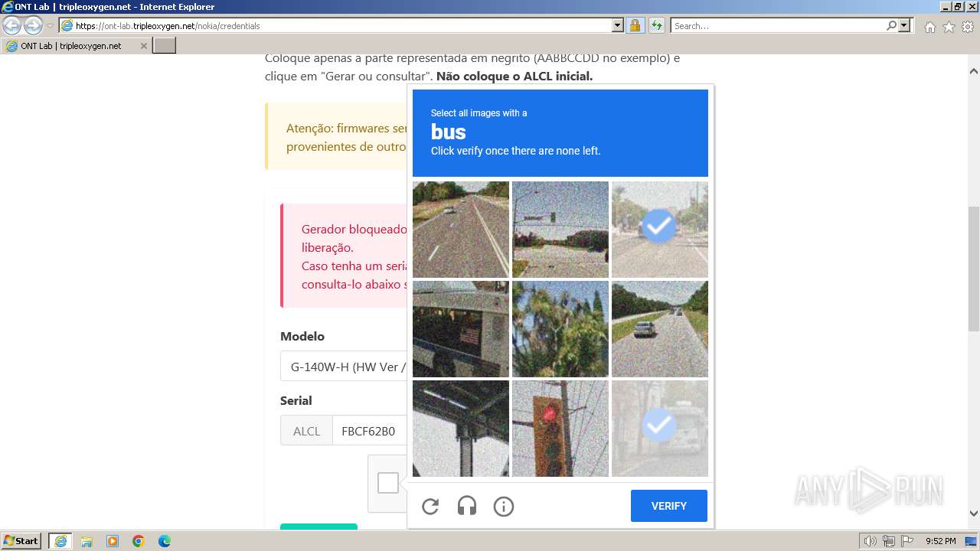Focus the serial number field with FBCF62B0
Image resolution: width=980 pixels, height=551 pixels.
point(369,431)
